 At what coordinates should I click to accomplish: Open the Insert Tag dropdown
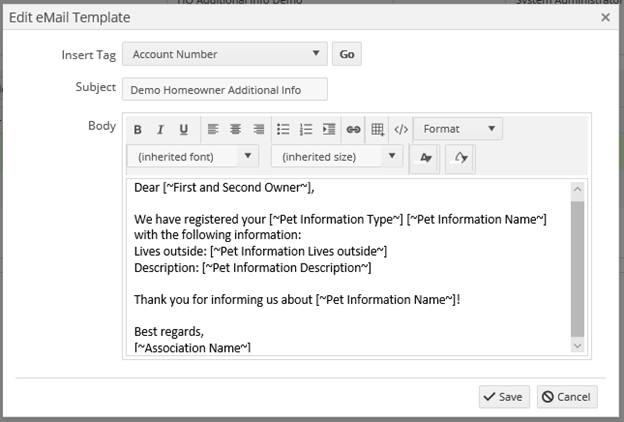[x=225, y=54]
